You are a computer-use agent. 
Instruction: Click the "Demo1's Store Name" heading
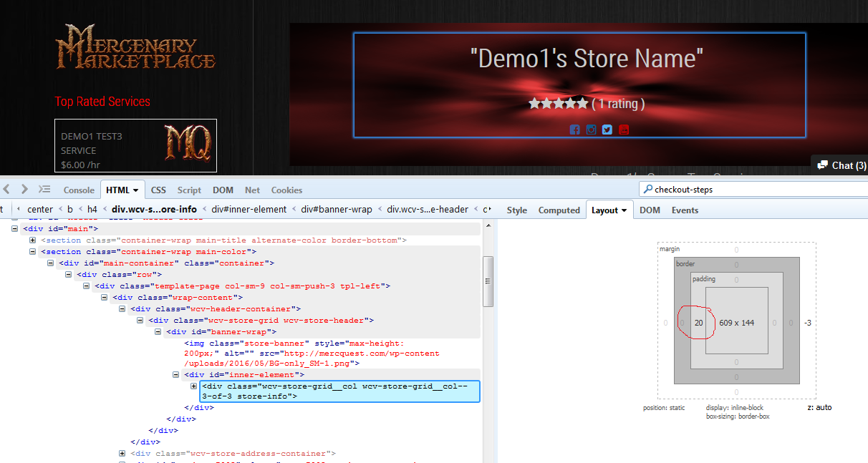tap(587, 57)
